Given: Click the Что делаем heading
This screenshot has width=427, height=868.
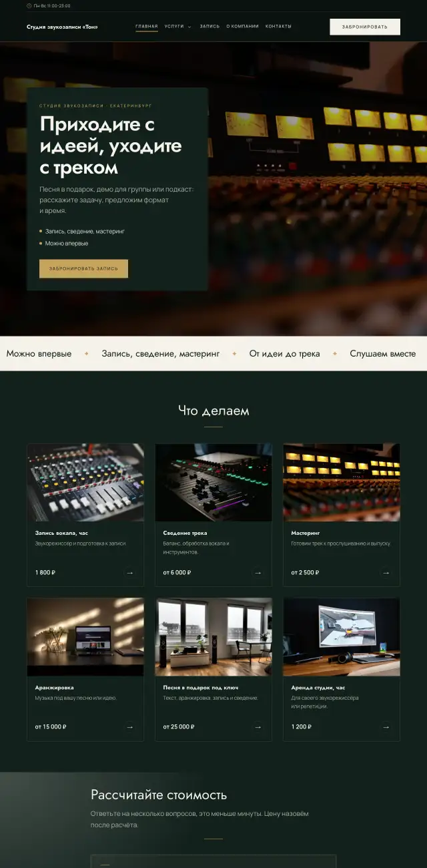Looking at the screenshot, I should (x=213, y=411).
